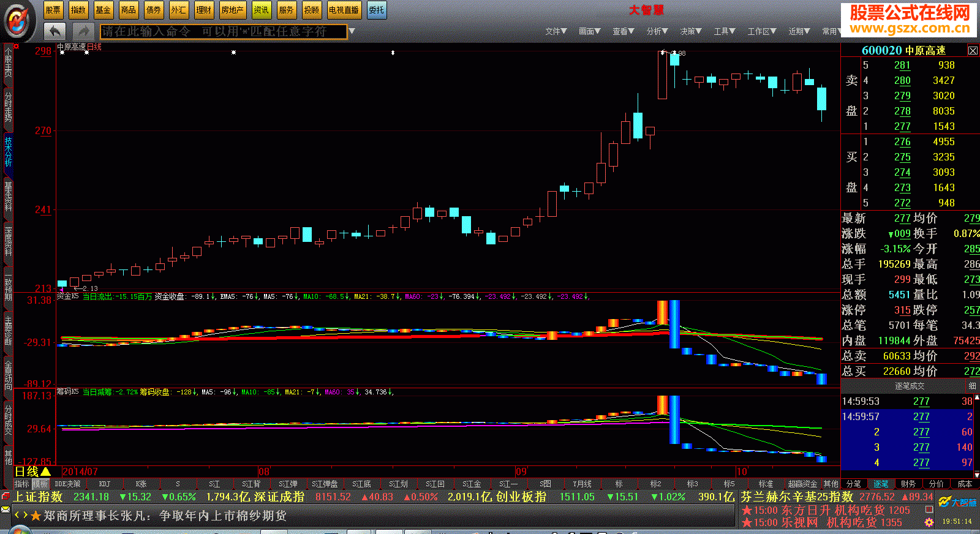Open the 文件 dropdown menu

(x=556, y=31)
